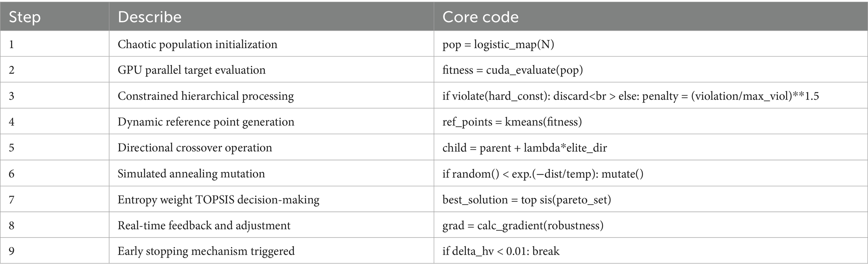This screenshot has height=271, width=868.
Task: Click the "if violate(hard_const)" penalty code cell
Action: (630, 96)
